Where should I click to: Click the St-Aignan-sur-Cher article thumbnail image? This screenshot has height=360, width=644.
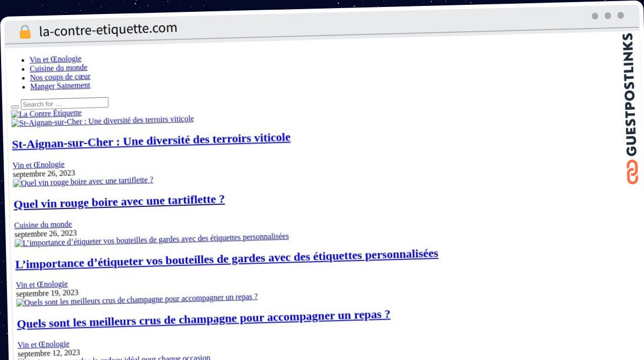103,121
